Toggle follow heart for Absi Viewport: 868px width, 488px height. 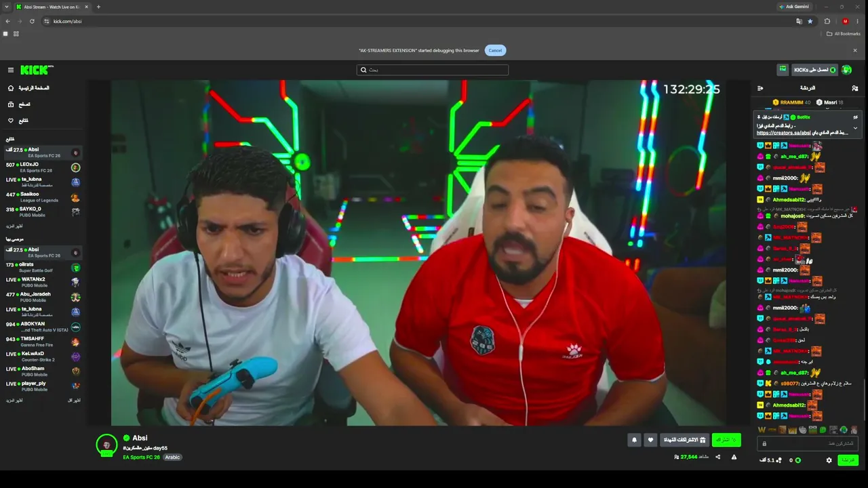tap(650, 440)
